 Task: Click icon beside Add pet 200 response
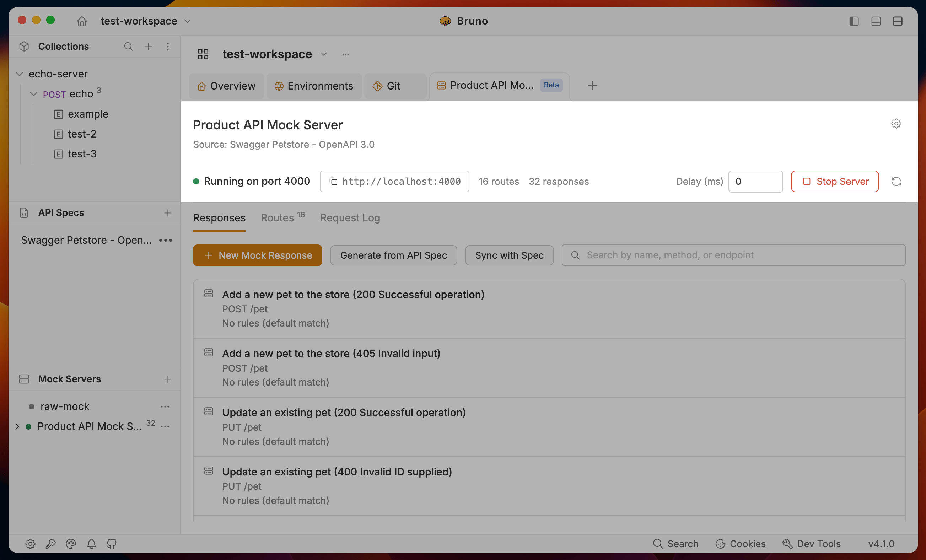coord(209,294)
